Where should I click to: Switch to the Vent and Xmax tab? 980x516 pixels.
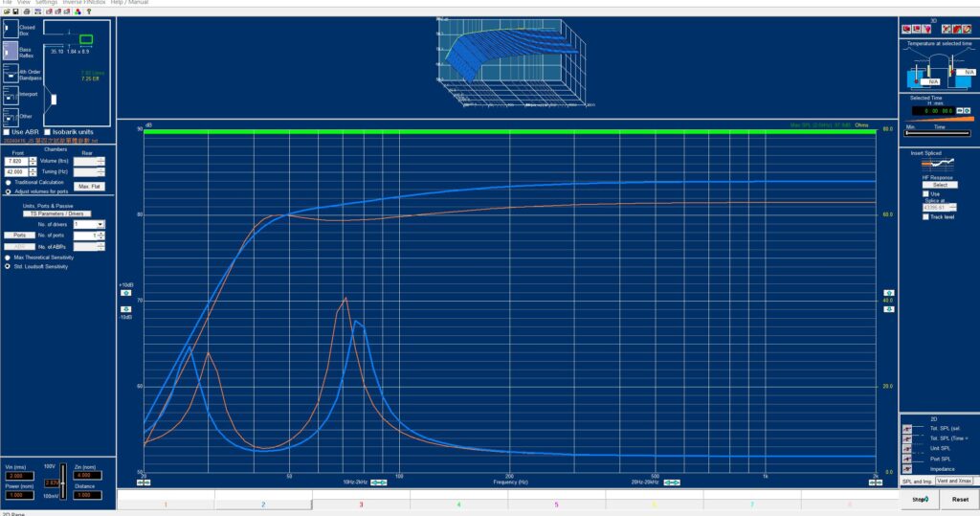pos(953,481)
